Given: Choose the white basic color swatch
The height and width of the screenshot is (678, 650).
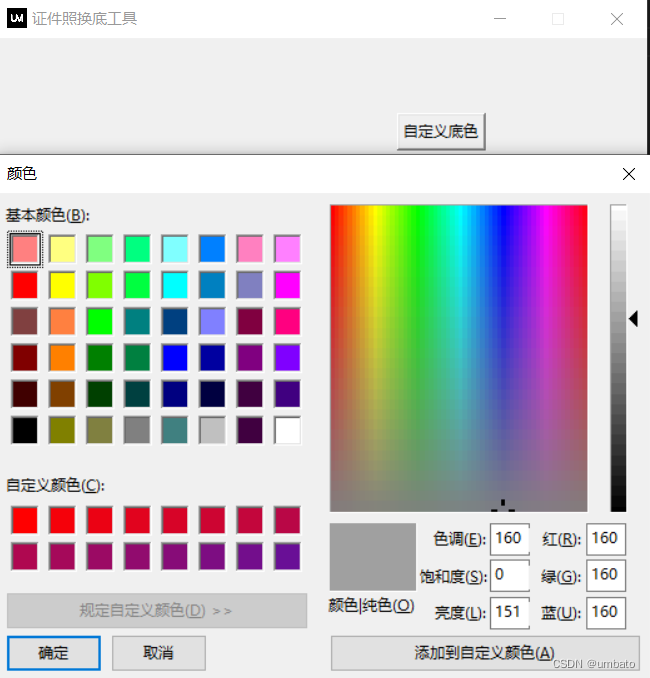Looking at the screenshot, I should (x=287, y=430).
